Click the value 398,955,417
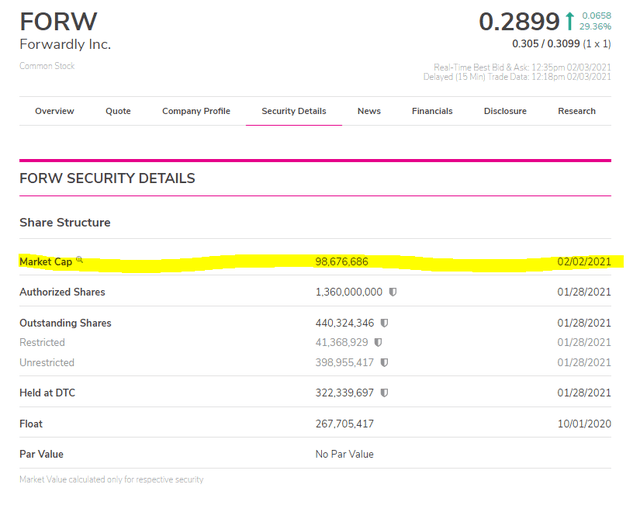 click(x=344, y=362)
